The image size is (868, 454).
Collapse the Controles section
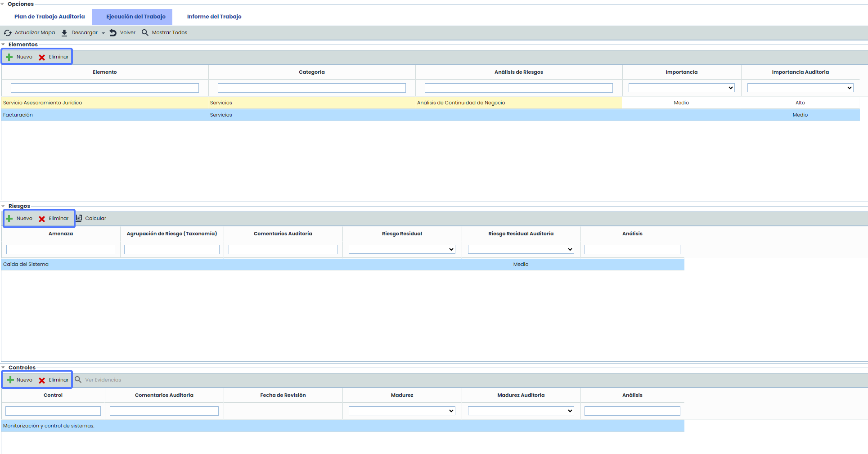coord(4,368)
